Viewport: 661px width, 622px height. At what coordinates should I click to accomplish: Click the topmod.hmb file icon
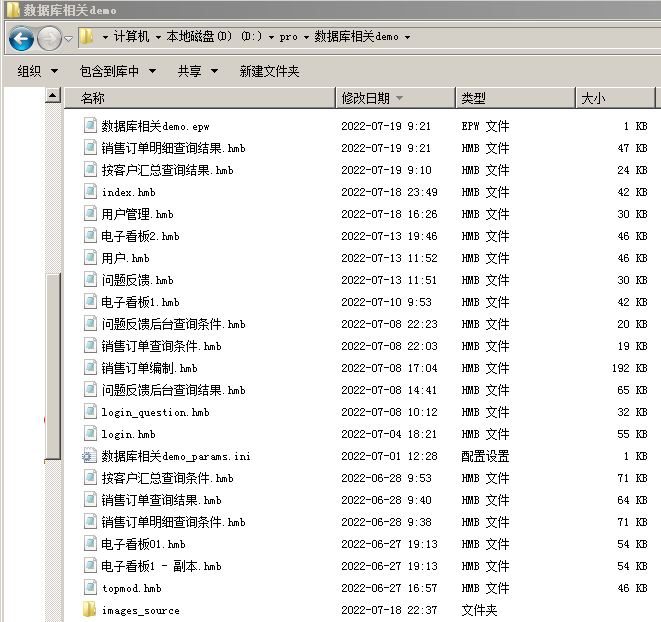pyautogui.click(x=89, y=588)
